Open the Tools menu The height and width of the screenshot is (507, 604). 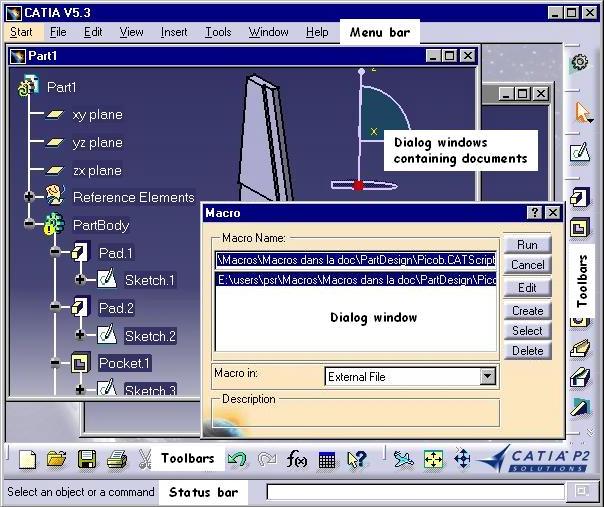click(x=218, y=32)
